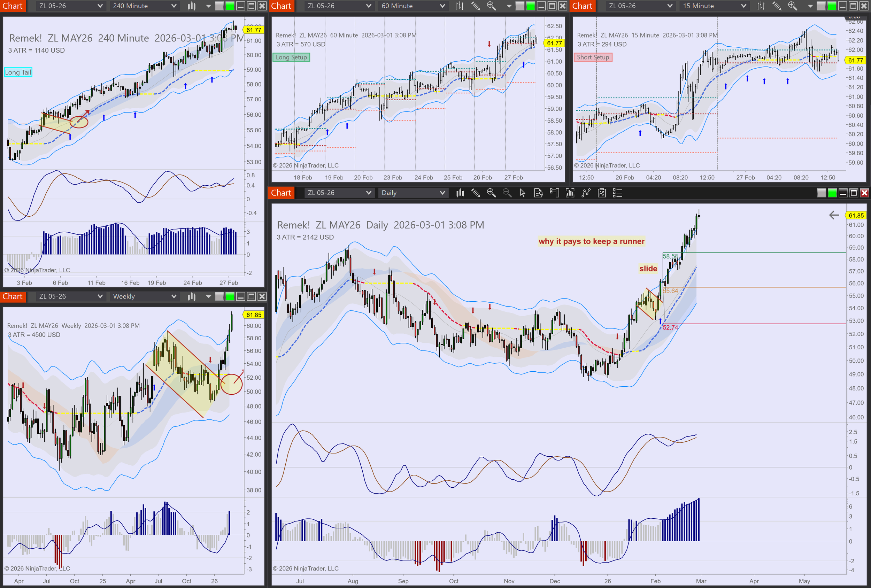Open bar type icon in Daily chart toolbar
The image size is (871, 588).
pyautogui.click(x=460, y=193)
